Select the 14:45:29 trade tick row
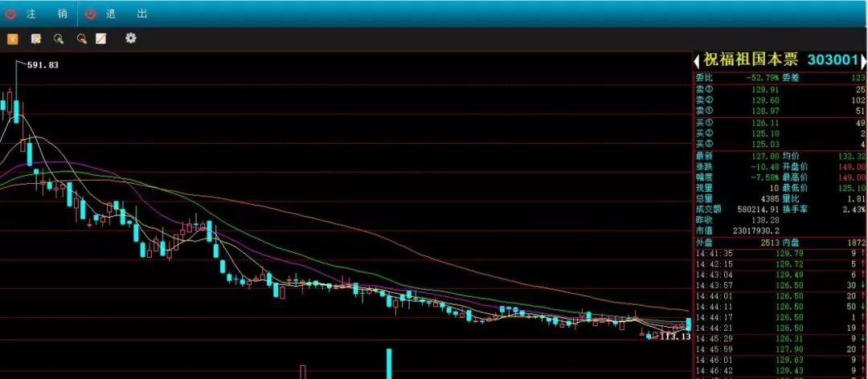868x379 pixels. [780, 339]
